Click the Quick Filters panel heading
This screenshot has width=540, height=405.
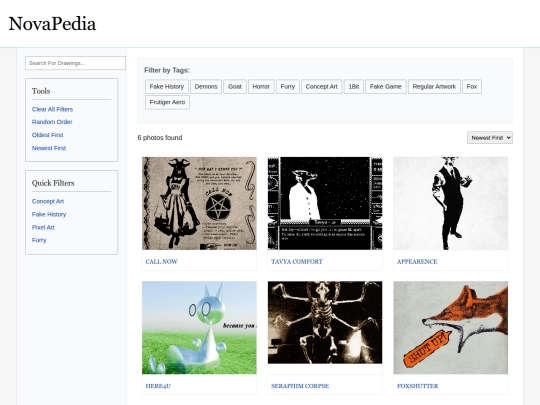[53, 183]
